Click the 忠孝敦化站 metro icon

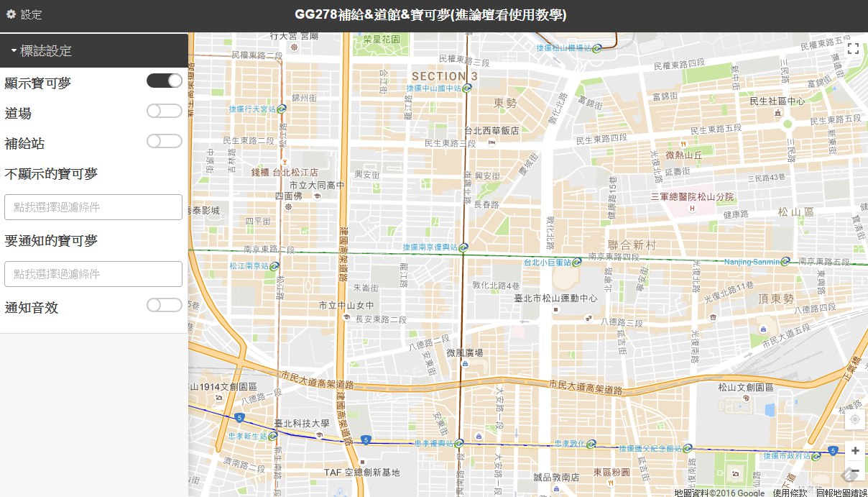[x=591, y=443]
